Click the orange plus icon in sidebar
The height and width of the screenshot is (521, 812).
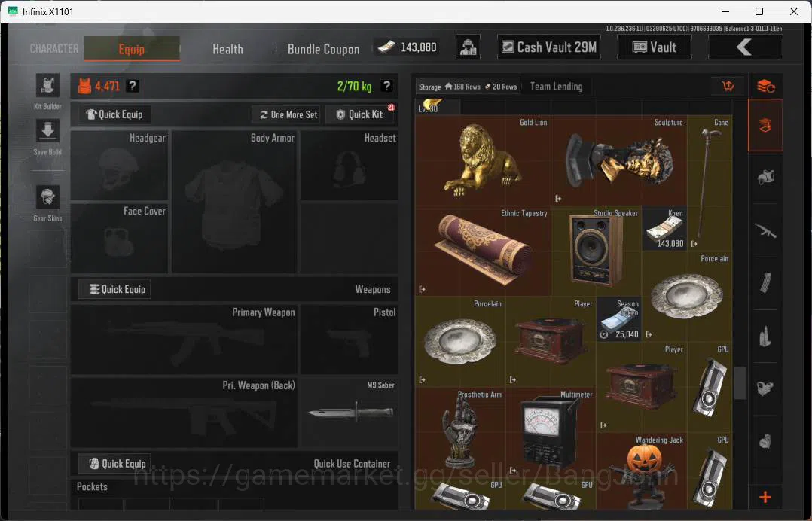(765, 497)
